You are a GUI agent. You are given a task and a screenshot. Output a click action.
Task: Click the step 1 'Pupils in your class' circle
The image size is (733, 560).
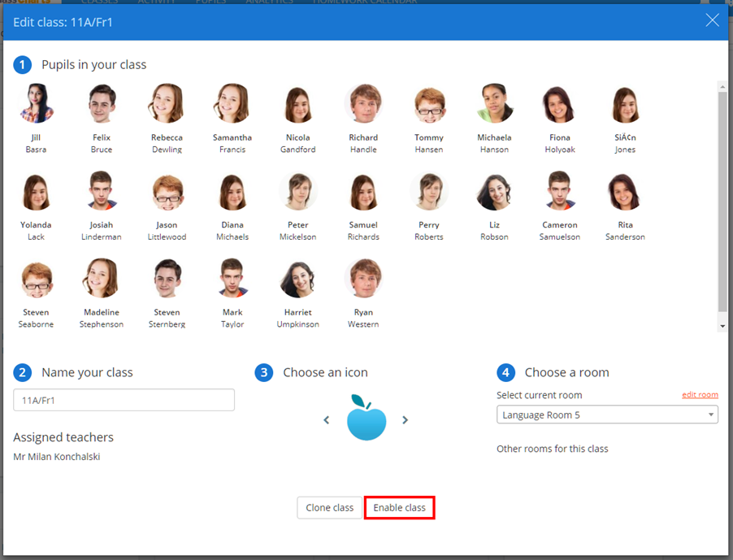(x=22, y=64)
